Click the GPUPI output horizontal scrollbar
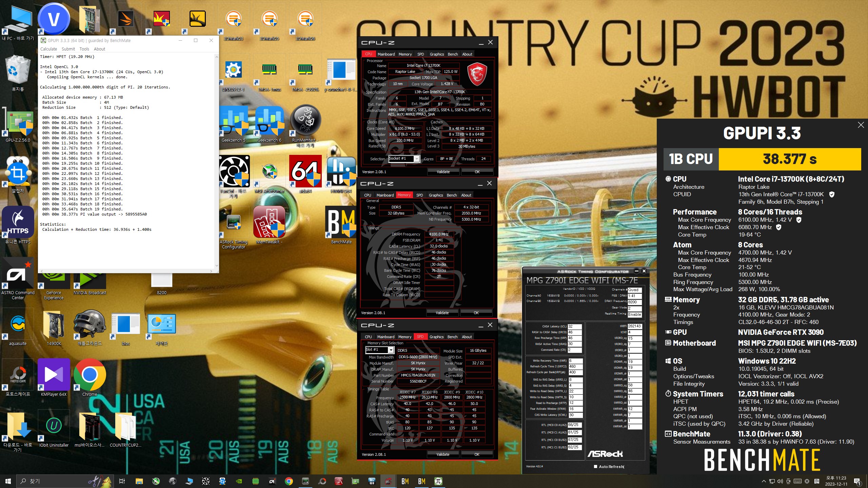The image size is (868, 488). [x=126, y=271]
